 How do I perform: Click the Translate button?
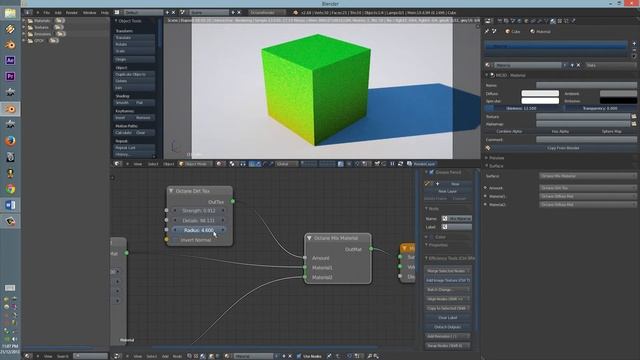pos(134,38)
